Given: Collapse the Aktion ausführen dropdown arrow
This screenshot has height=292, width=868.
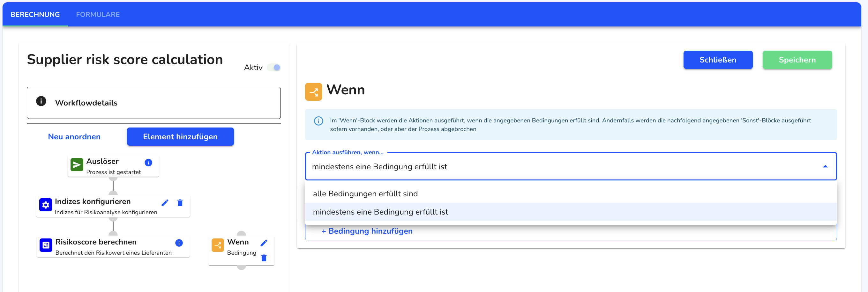Looking at the screenshot, I should pos(825,166).
